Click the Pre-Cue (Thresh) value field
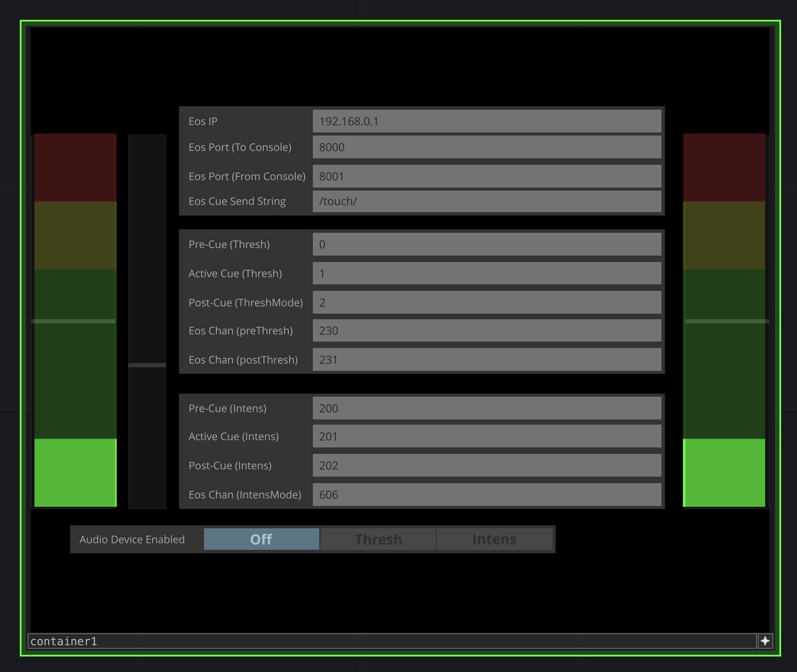Viewport: 797px width, 672px height. (x=487, y=244)
